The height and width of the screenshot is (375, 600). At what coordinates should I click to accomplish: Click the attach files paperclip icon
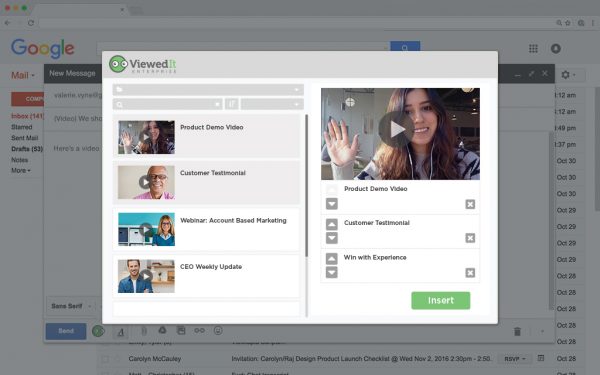tap(144, 331)
